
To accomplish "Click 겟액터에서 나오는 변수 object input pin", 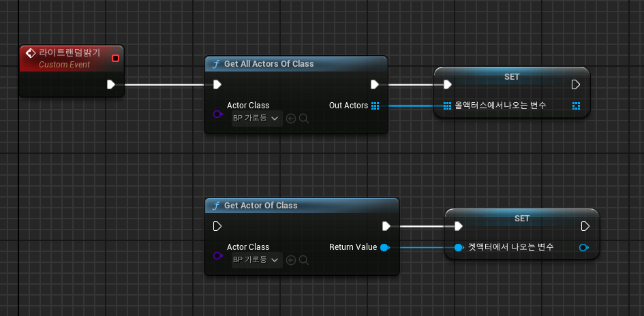I will [459, 247].
